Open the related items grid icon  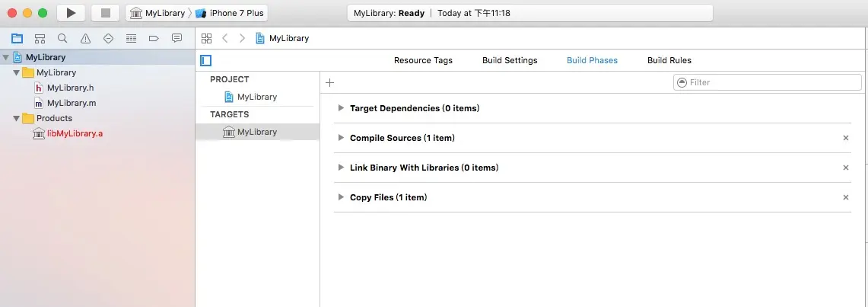(206, 38)
